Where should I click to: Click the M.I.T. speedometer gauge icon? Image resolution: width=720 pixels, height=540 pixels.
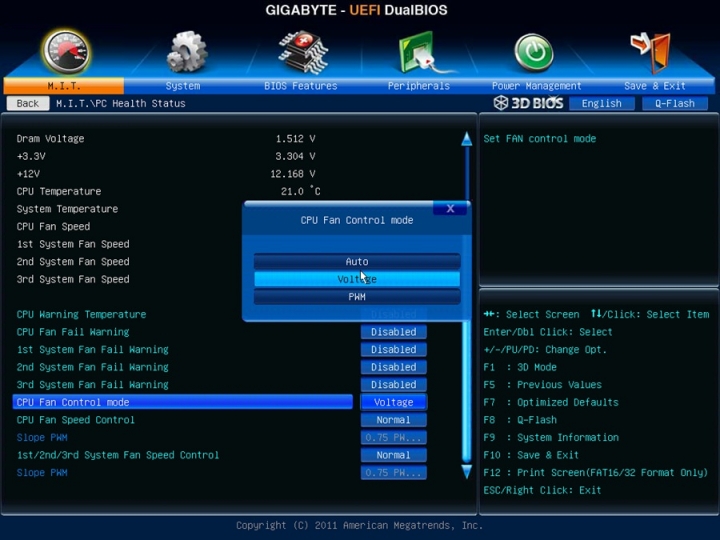tap(66, 52)
